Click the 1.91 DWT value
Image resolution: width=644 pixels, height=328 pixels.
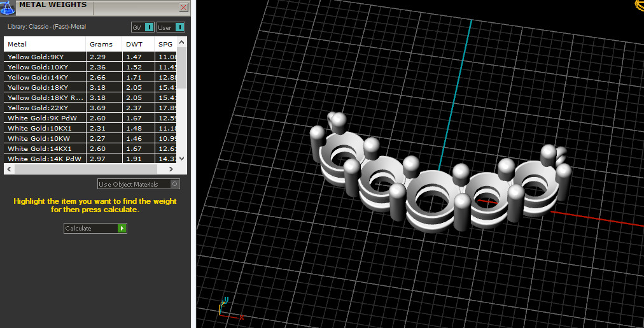134,159
